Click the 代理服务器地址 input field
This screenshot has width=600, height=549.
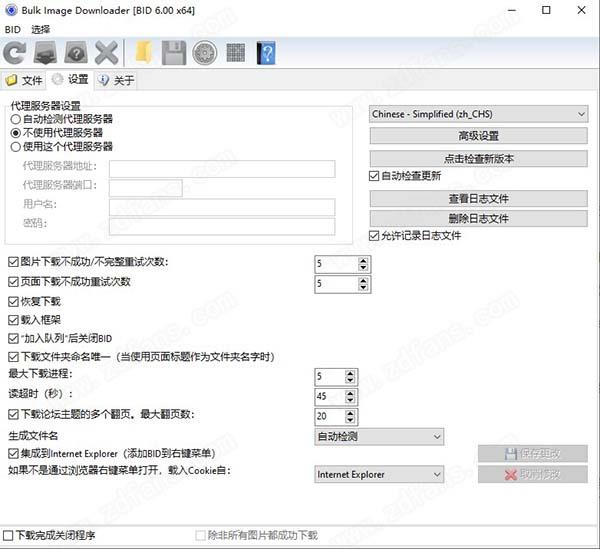click(x=222, y=169)
